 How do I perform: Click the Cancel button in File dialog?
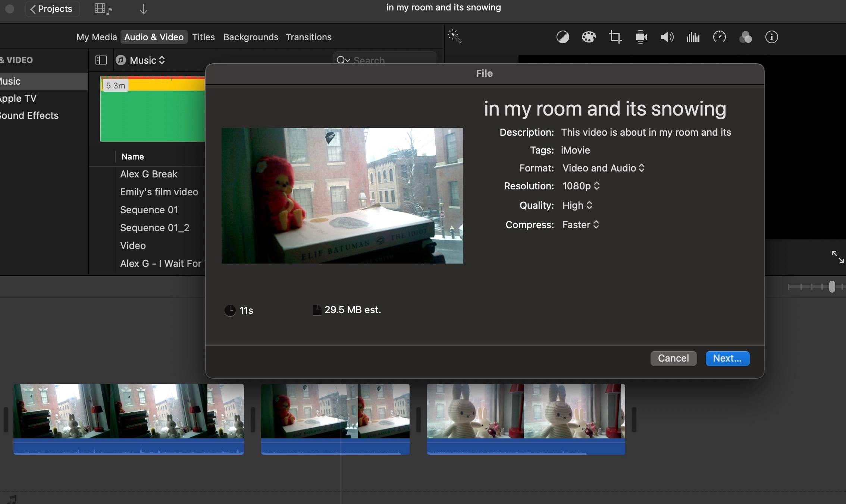(673, 358)
